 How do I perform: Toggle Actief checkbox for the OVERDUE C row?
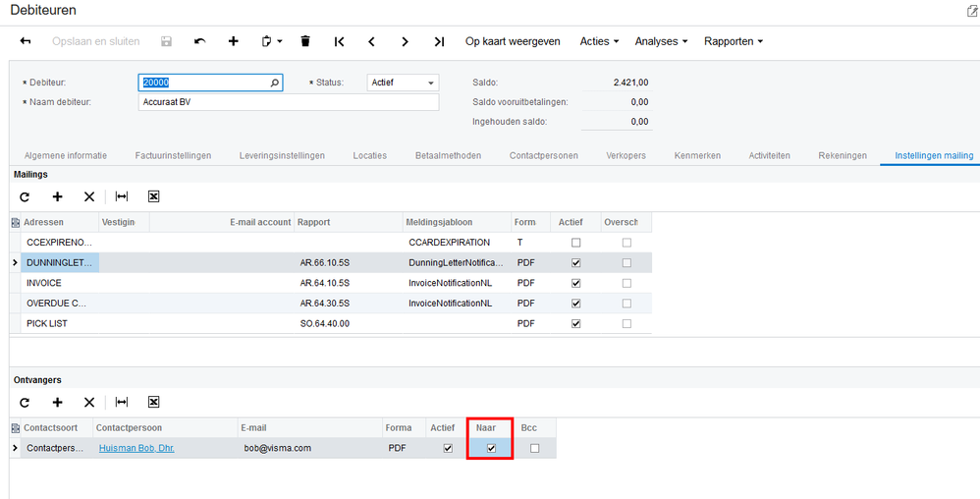576,304
